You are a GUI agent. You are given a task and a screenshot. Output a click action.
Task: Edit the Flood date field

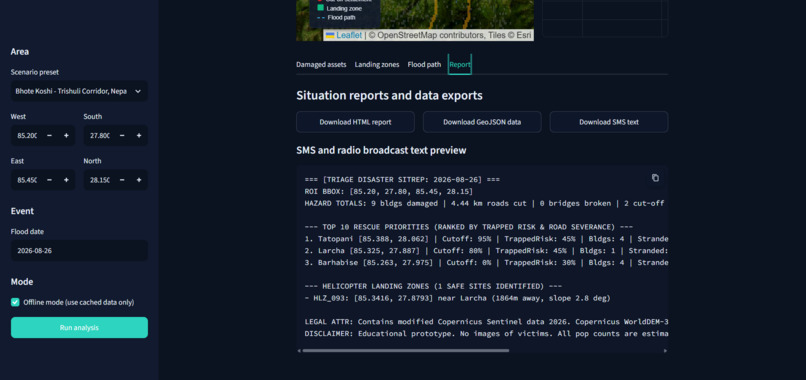[79, 251]
